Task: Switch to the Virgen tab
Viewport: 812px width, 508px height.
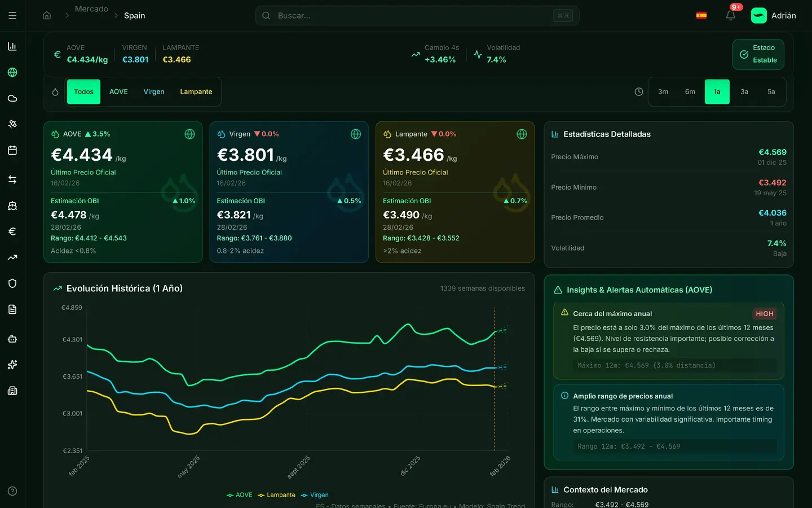Action: 154,91
